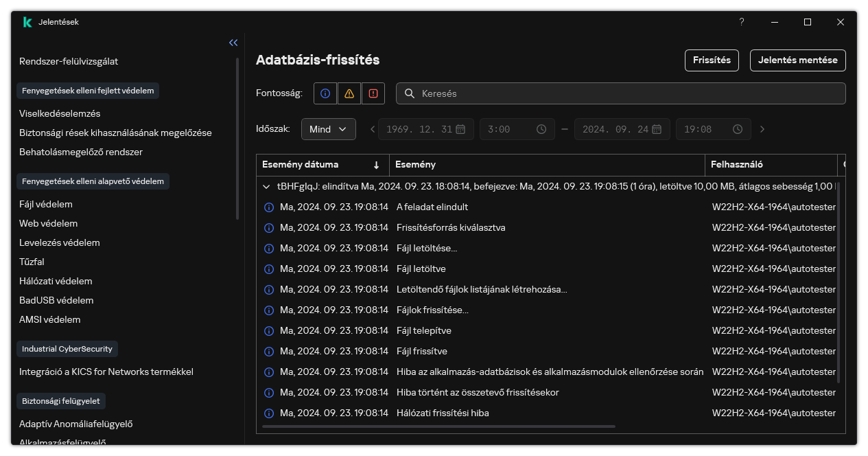868x456 pixels.
Task: Collapse the tBHFglqJ event group
Action: click(266, 186)
